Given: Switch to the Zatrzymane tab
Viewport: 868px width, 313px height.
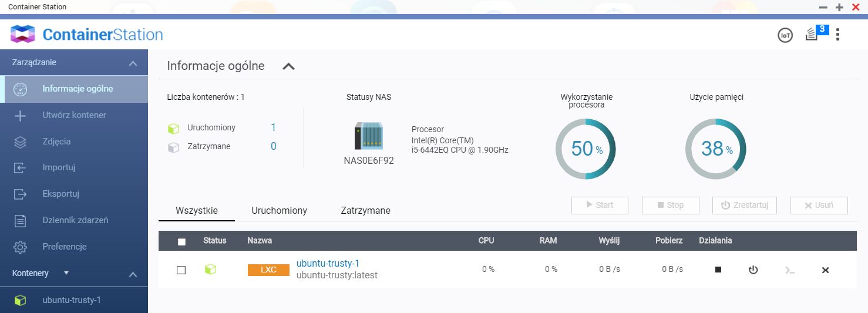Looking at the screenshot, I should coord(366,210).
